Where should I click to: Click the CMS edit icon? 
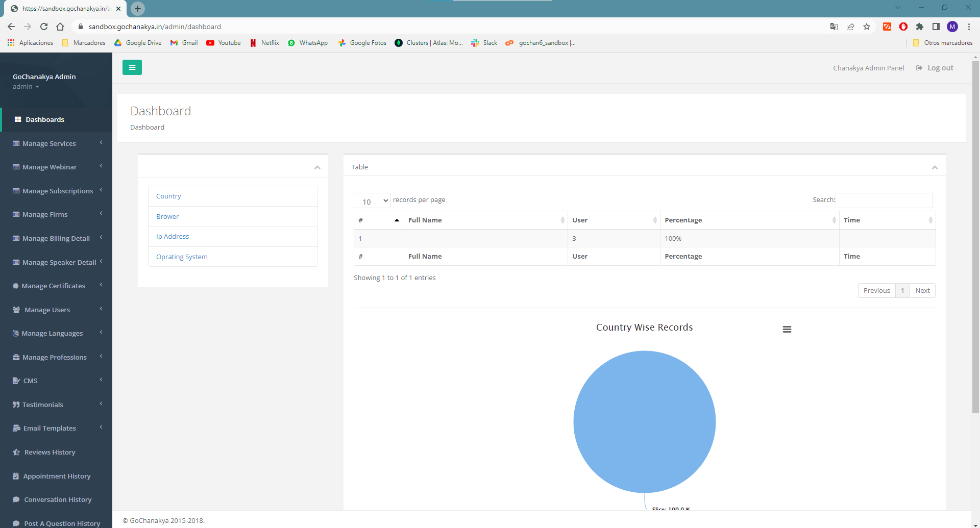16,381
